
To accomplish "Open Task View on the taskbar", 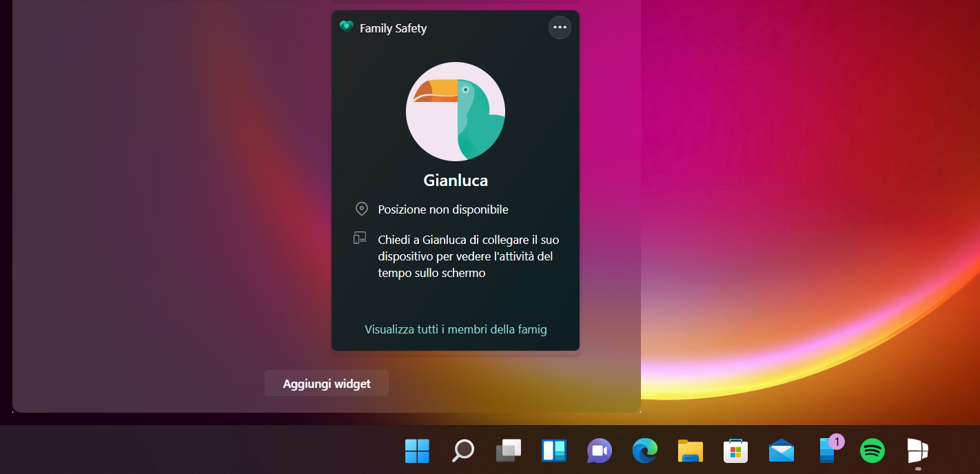I will pos(508,451).
